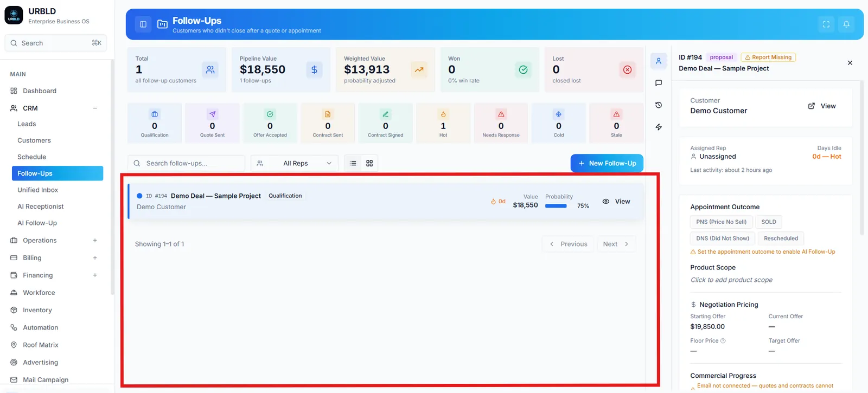The image size is (868, 393).
Task: Click the URBLD logo icon
Action: (x=14, y=15)
